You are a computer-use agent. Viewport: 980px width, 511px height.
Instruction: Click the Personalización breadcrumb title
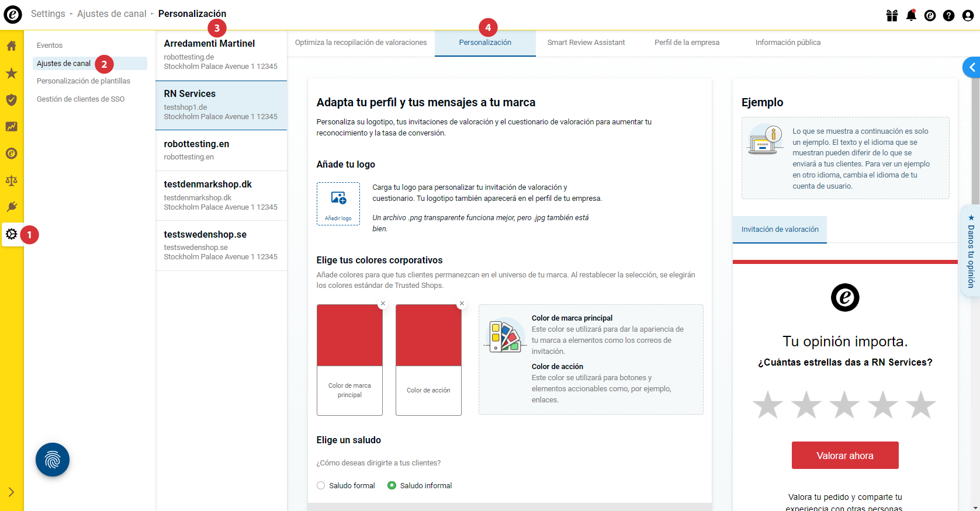192,13
